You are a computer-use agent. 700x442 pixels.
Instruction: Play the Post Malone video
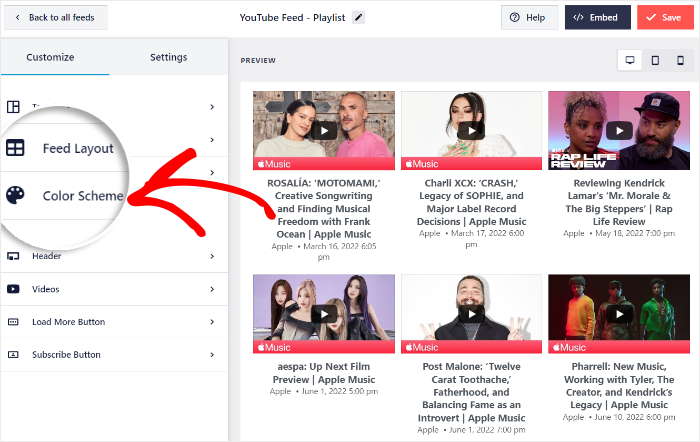point(471,314)
